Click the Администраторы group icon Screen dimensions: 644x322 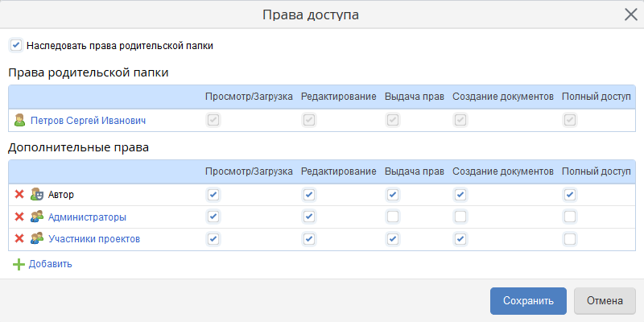[36, 217]
